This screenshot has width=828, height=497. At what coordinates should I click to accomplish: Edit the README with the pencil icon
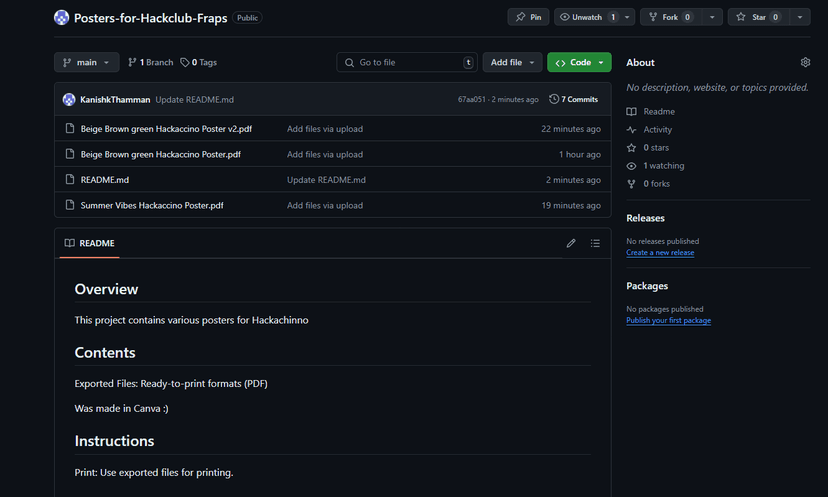coord(571,243)
